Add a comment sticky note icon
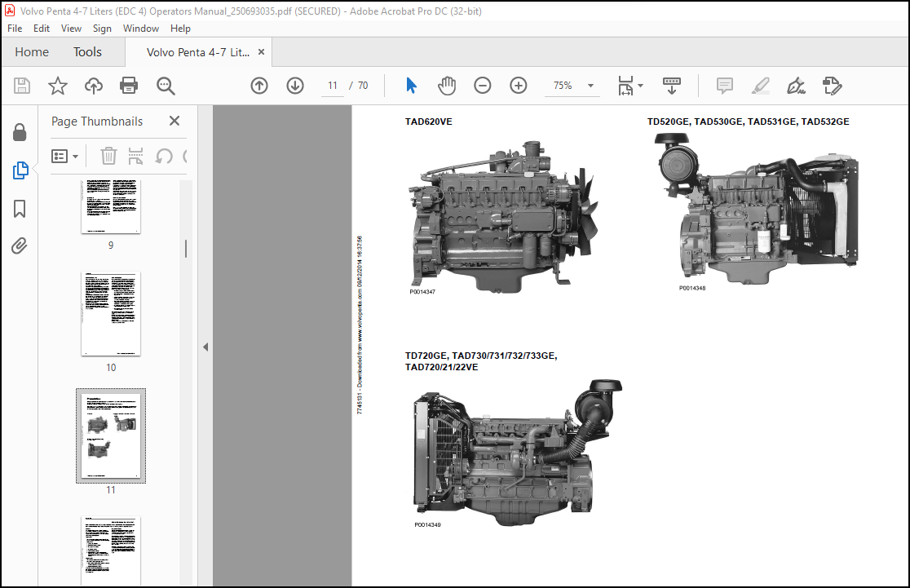Viewport: 910px width, 588px height. [x=725, y=86]
